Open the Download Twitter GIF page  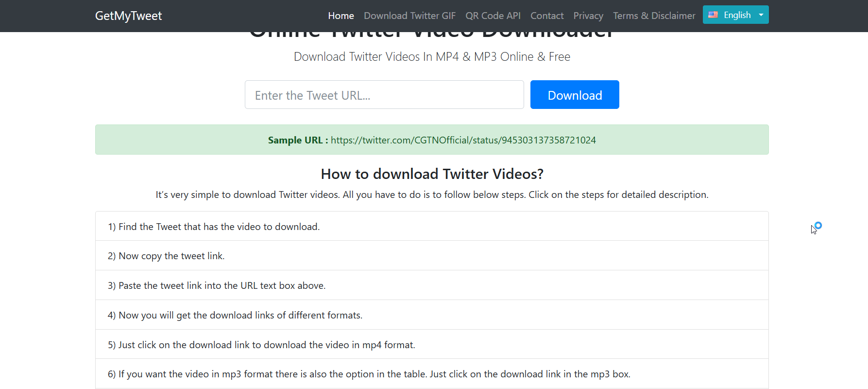(409, 16)
